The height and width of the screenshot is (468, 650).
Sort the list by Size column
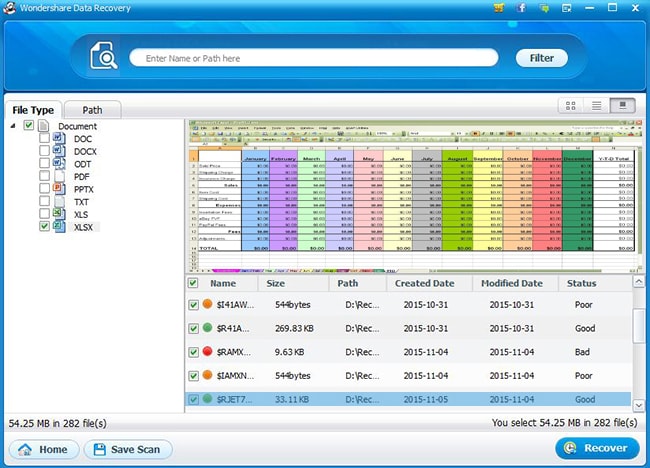coord(293,283)
